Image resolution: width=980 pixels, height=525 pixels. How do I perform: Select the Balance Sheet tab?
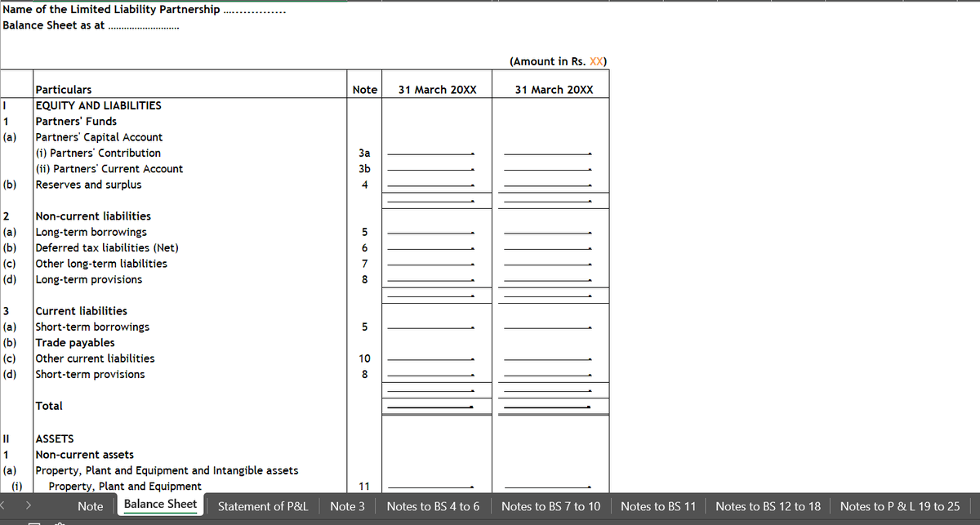(160, 505)
